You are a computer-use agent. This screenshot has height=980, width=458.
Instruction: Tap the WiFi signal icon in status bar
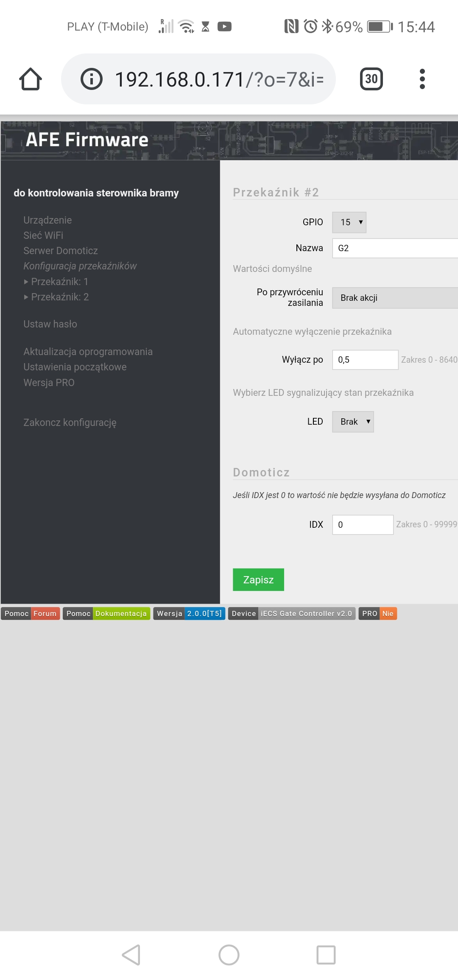(x=187, y=26)
